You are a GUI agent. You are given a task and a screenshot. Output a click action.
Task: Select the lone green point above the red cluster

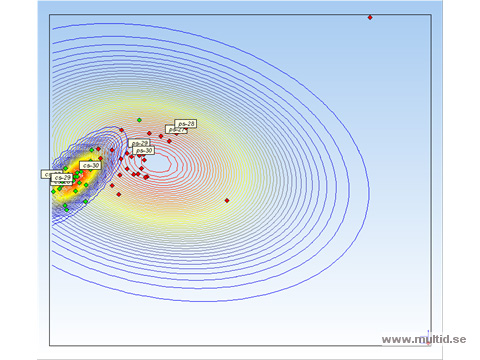[x=139, y=120]
